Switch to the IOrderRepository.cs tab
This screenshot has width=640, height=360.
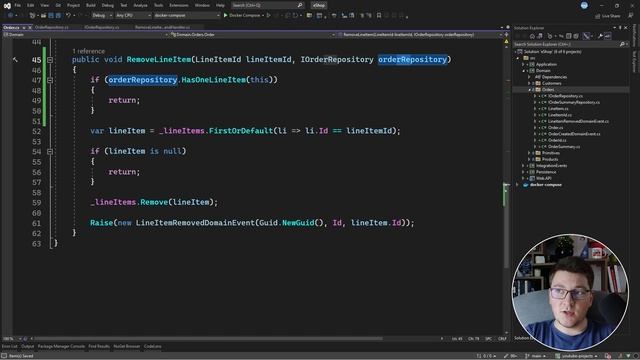click(102, 27)
